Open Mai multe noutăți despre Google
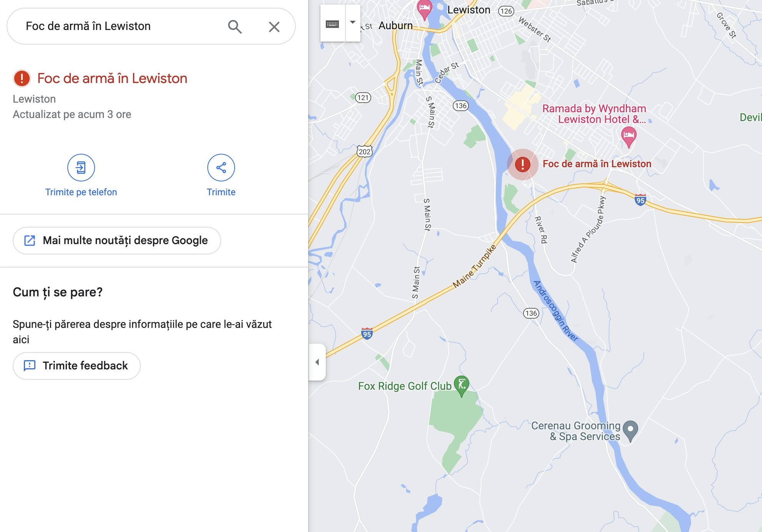762x532 pixels. 117,241
